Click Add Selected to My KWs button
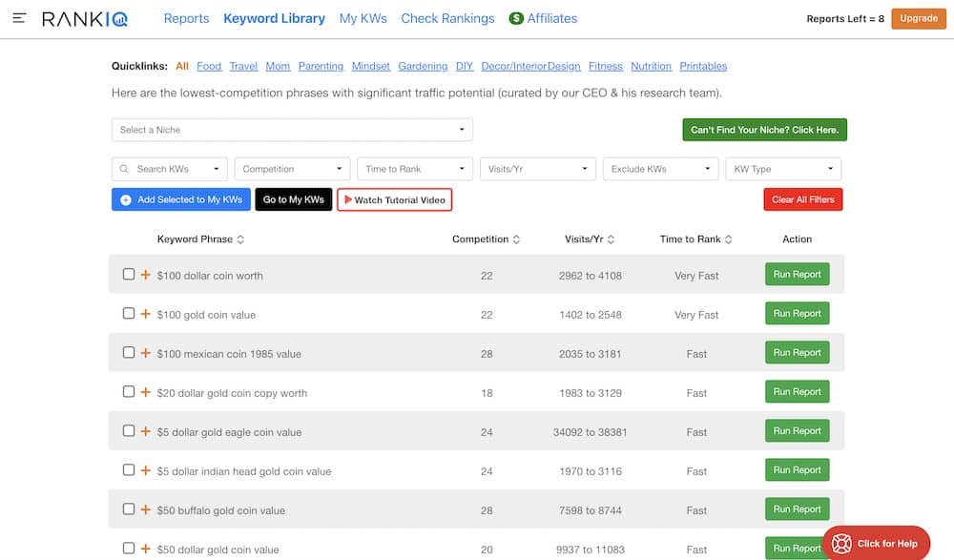Image resolution: width=954 pixels, height=560 pixels. pyautogui.click(x=181, y=199)
